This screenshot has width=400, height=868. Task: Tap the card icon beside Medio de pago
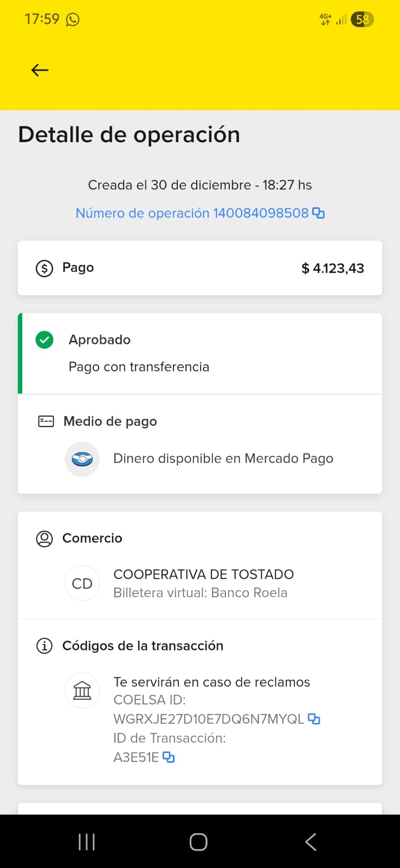coord(46,422)
